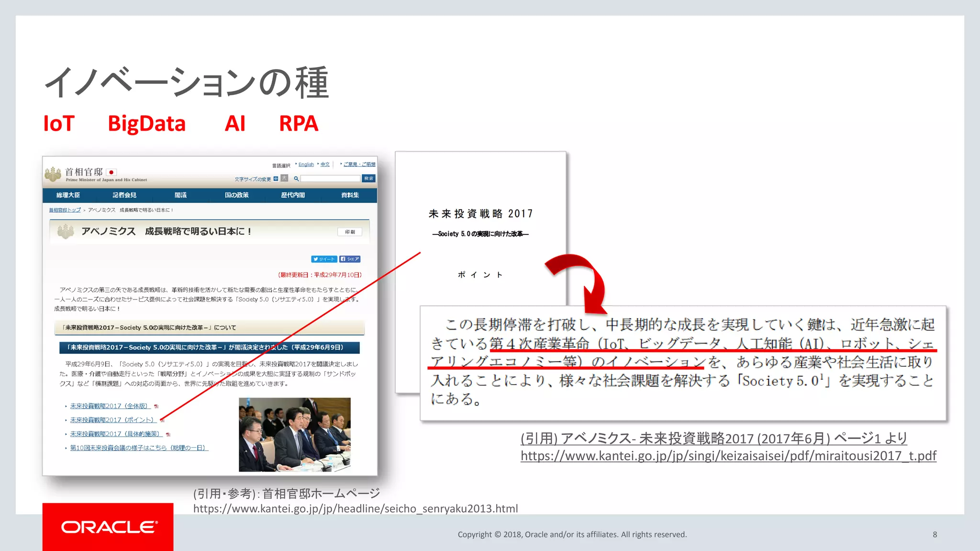Open link 未来投資戦略2017（全体版）
980x551 pixels.
110,406
